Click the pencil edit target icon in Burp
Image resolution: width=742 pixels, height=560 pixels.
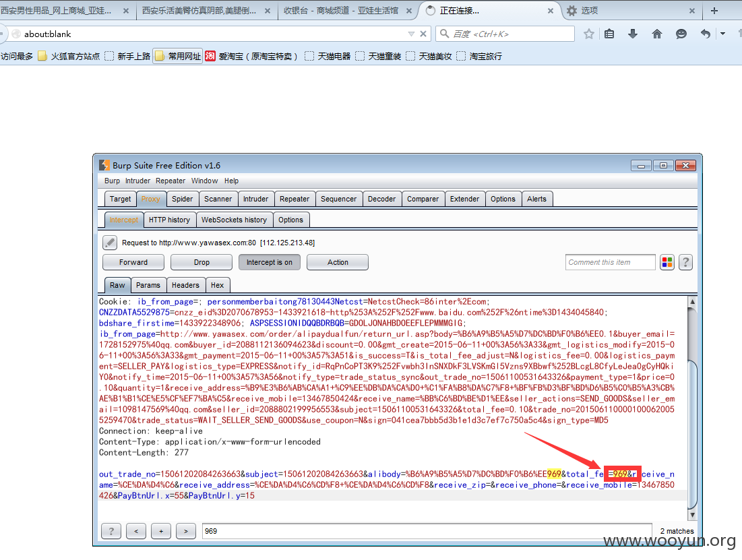coord(110,243)
